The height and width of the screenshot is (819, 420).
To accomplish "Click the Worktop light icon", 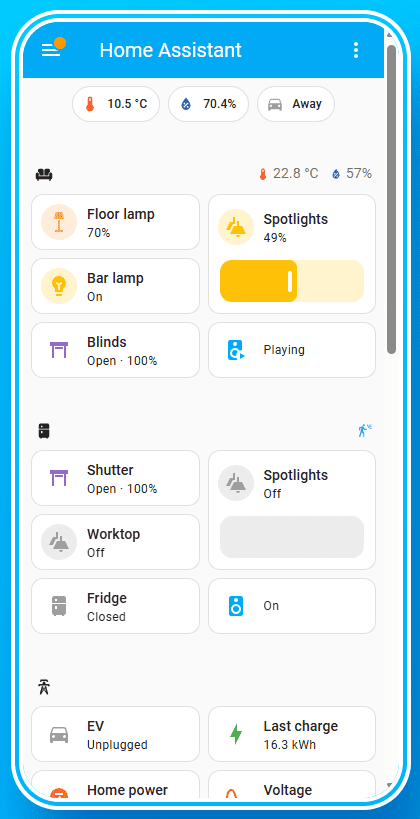I will tap(59, 542).
